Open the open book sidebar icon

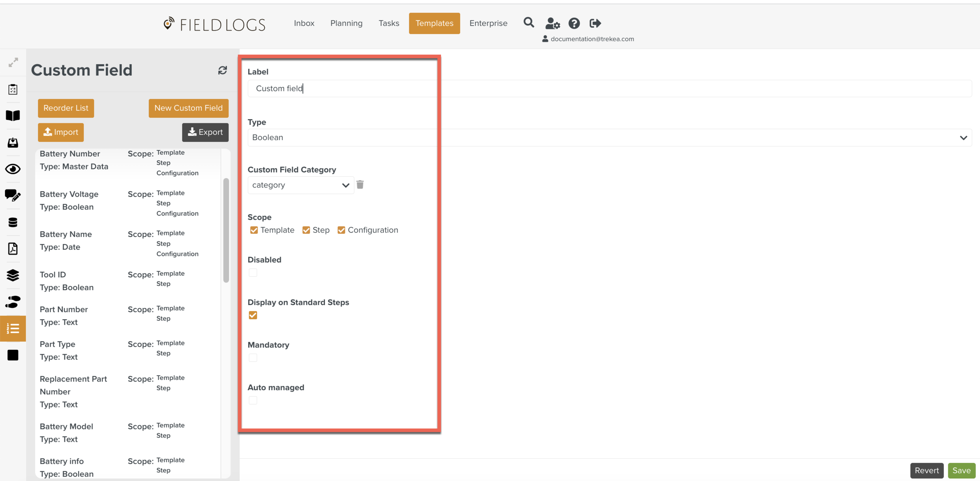click(13, 116)
